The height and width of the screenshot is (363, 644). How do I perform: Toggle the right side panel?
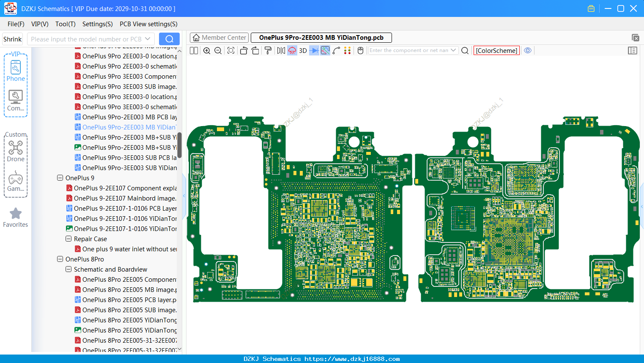(633, 50)
